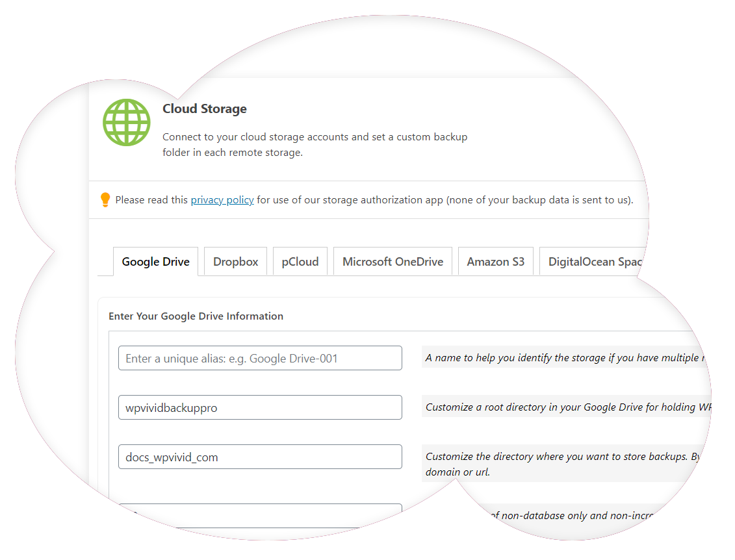
Task: Open the DigitalOcean Spaces tab
Action: [593, 262]
